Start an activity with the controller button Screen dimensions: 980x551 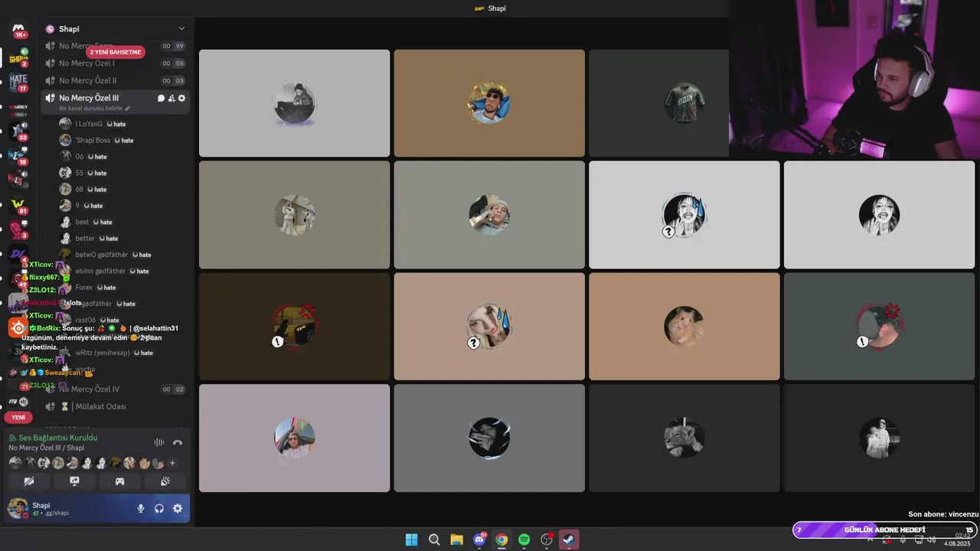(x=119, y=481)
